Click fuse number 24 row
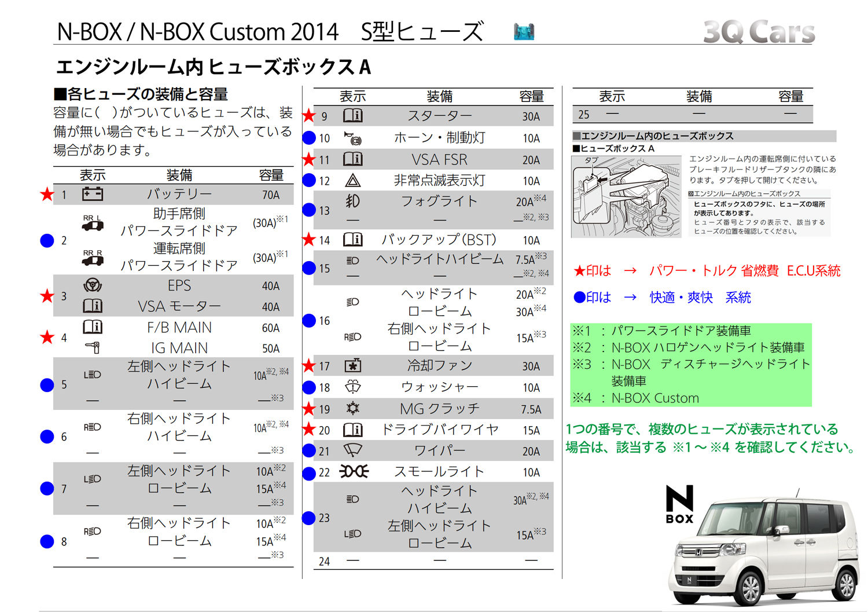 click(x=433, y=560)
